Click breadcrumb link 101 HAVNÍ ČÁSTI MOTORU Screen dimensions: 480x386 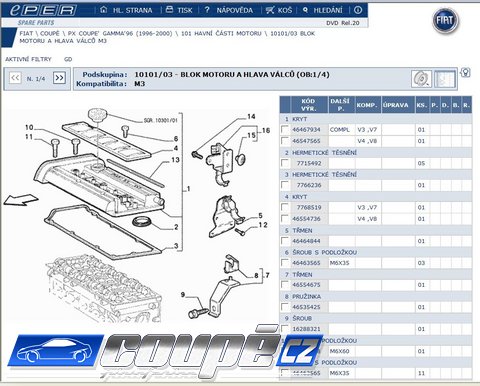[x=221, y=33]
